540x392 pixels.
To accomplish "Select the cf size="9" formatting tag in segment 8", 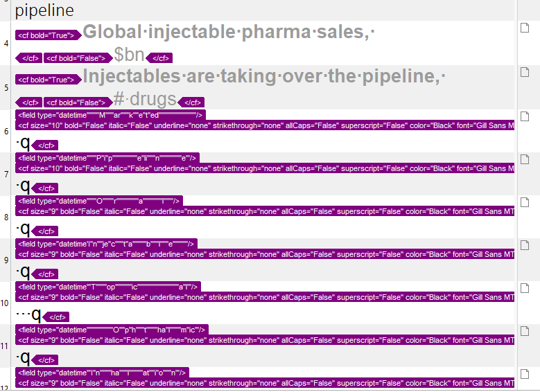I will click(265, 211).
